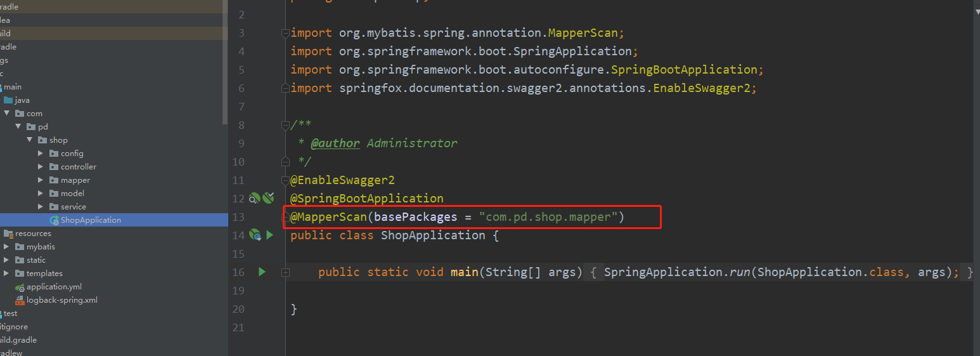Click the basePackages attribute name
Image resolution: width=980 pixels, height=356 pixels.
point(416,216)
